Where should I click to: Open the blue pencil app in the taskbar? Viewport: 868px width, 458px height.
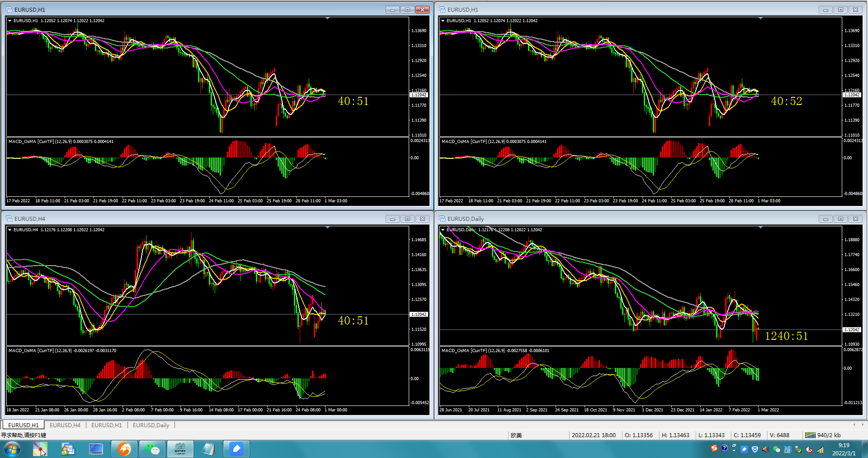pos(236,449)
